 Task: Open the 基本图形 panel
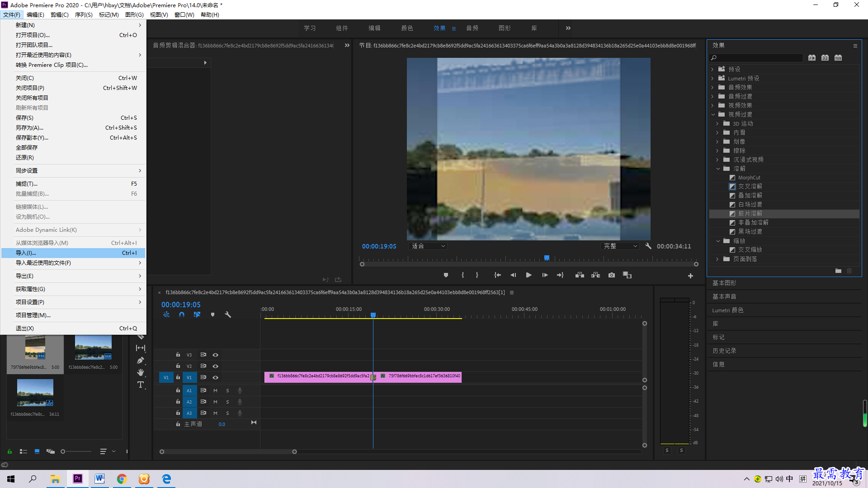click(x=724, y=283)
